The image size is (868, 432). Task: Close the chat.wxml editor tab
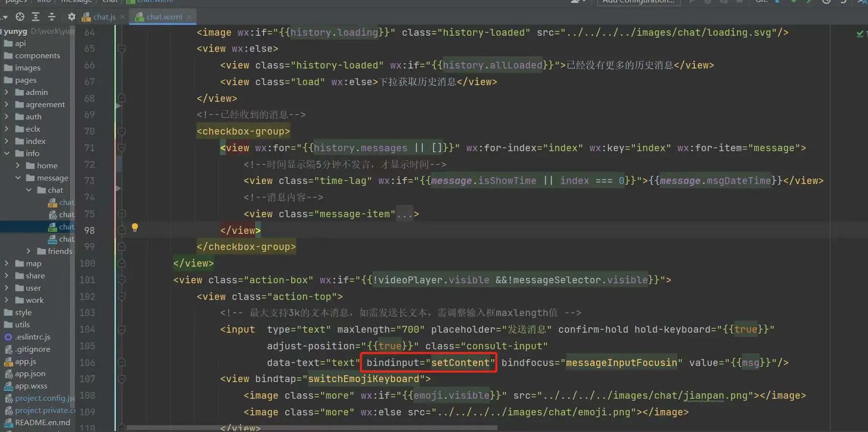[x=189, y=17]
